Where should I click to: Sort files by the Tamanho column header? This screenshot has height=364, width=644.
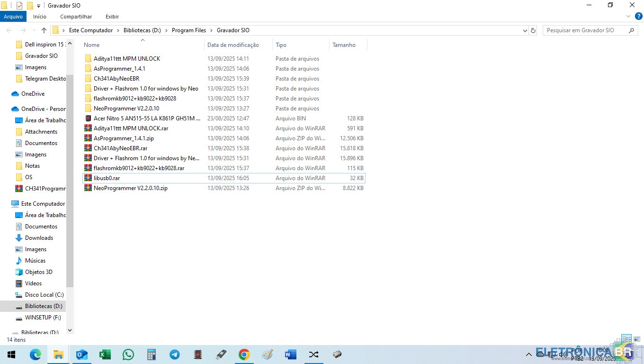(x=344, y=45)
